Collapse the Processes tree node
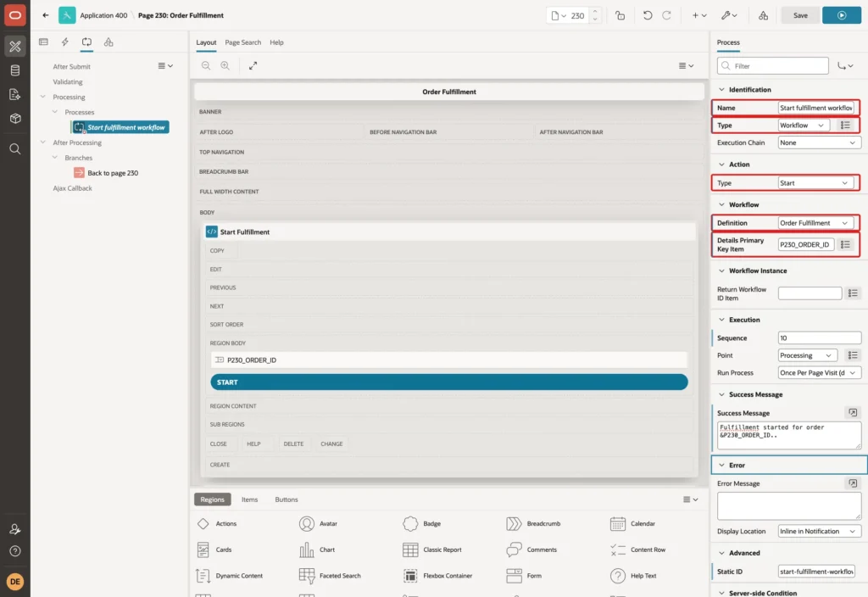868x597 pixels. 55,111
